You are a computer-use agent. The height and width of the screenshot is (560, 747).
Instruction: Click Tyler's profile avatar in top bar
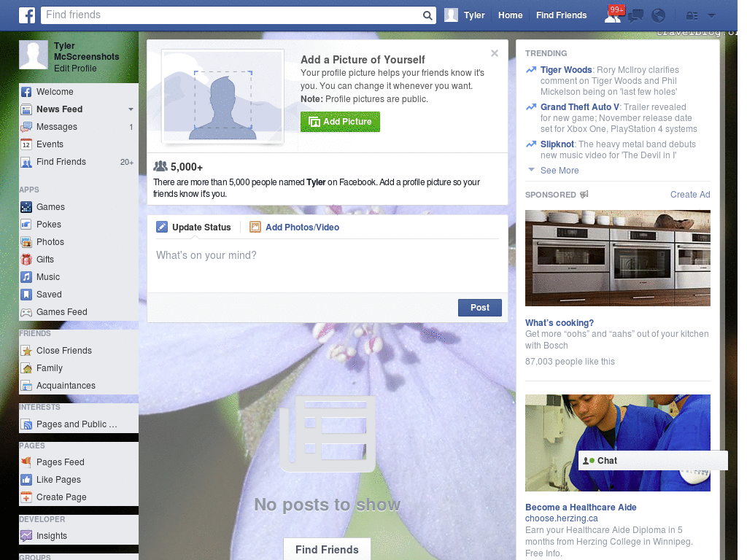click(x=451, y=15)
